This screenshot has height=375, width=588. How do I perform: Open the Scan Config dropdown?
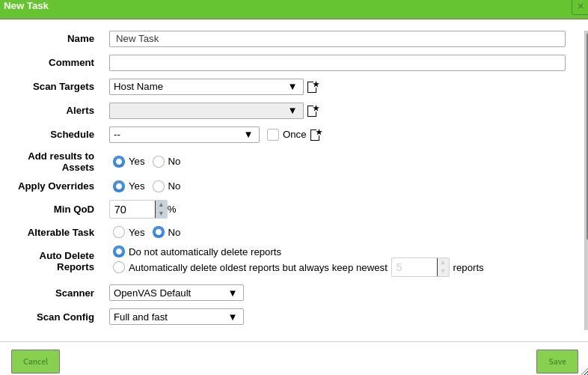click(177, 317)
